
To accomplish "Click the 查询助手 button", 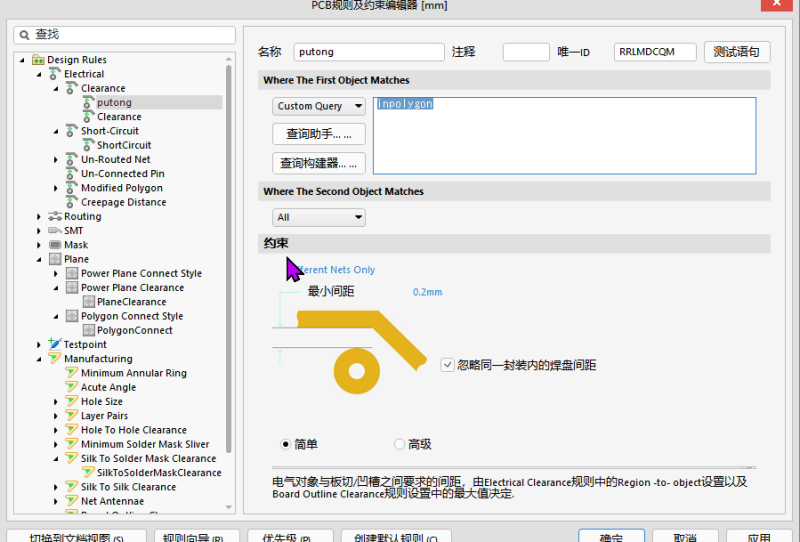I will (319, 134).
